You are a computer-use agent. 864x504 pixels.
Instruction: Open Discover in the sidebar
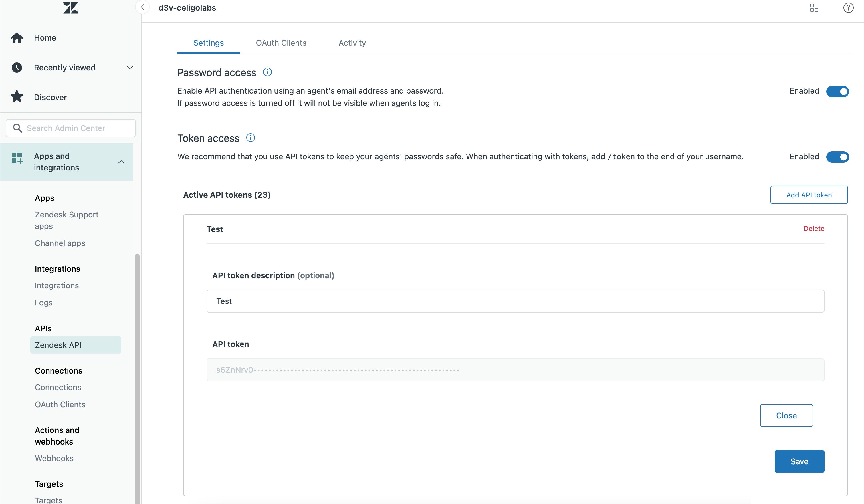click(50, 97)
